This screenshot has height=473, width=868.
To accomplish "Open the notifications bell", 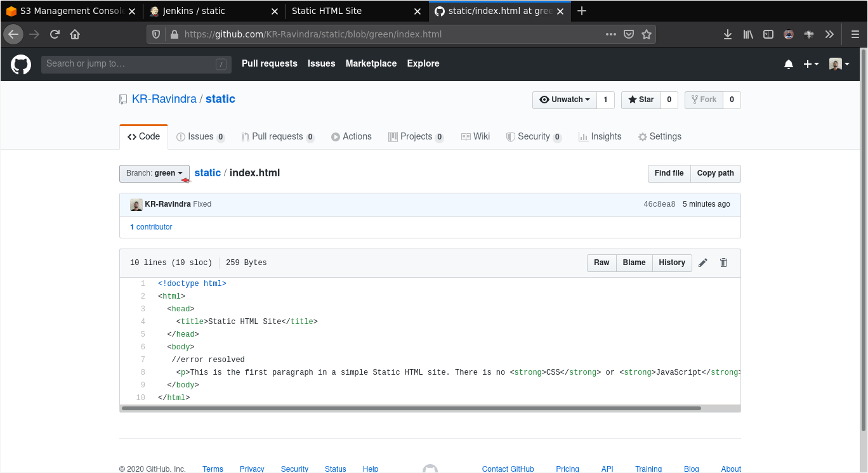I will point(789,64).
